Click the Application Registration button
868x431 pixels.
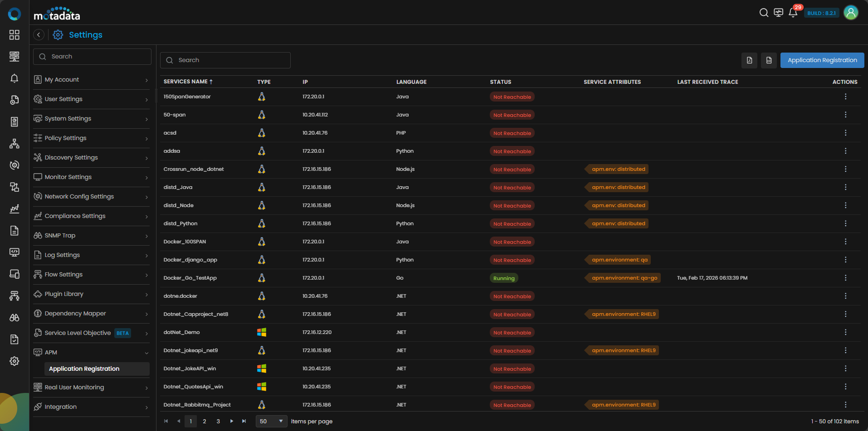tap(822, 60)
